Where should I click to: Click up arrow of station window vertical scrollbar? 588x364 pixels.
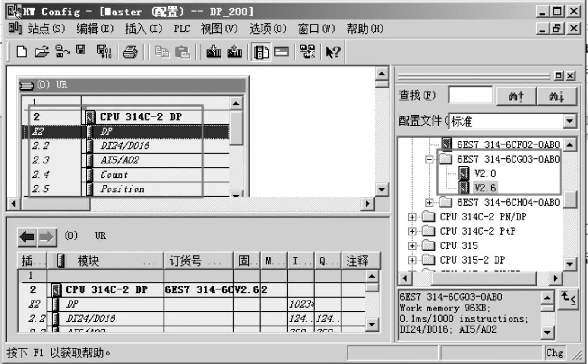(x=382, y=73)
